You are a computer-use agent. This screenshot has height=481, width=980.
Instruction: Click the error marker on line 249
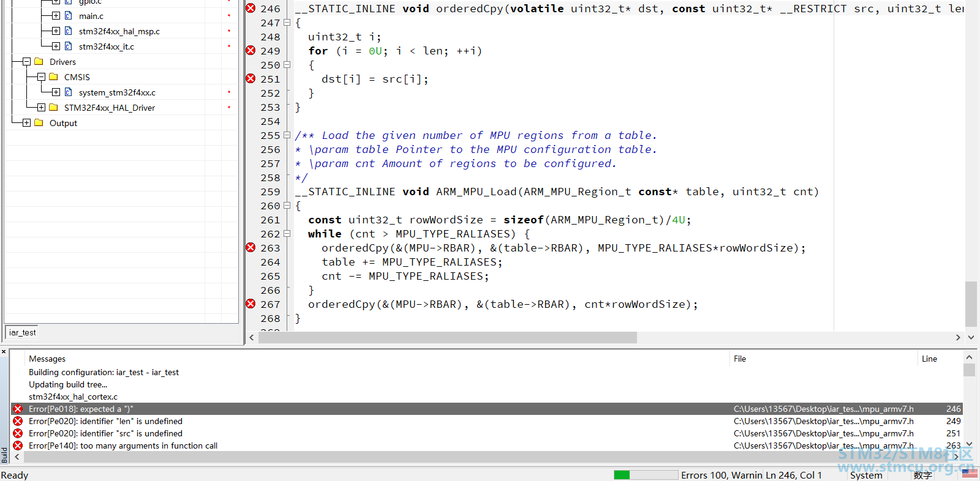251,50
